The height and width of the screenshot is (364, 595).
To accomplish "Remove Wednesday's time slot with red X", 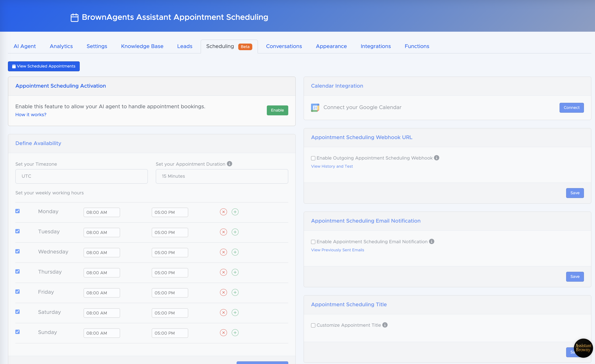I will tap(223, 252).
